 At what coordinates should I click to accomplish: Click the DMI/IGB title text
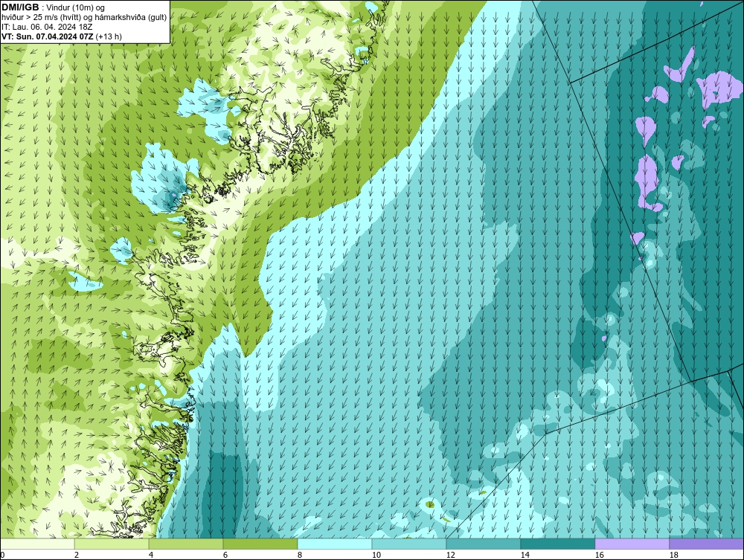tap(20, 7)
